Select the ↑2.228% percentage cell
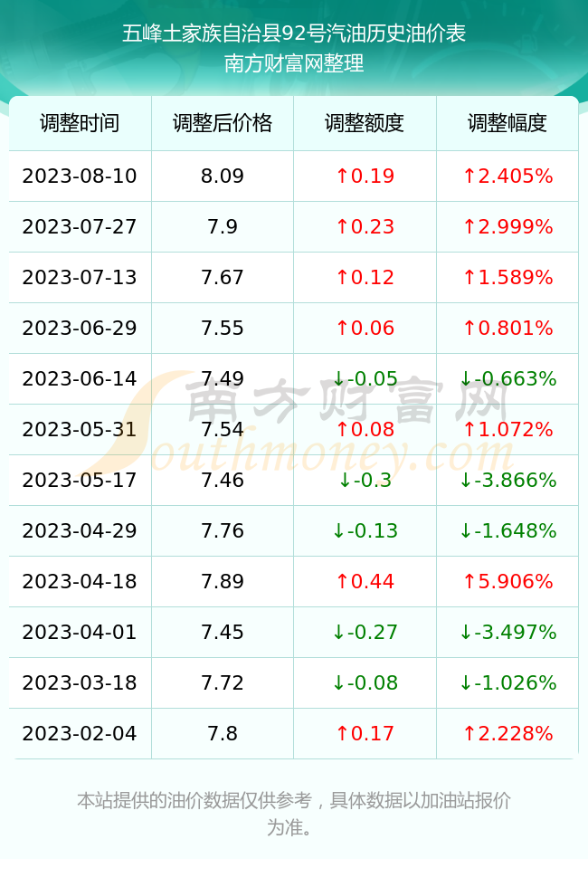The image size is (588, 887). [507, 734]
